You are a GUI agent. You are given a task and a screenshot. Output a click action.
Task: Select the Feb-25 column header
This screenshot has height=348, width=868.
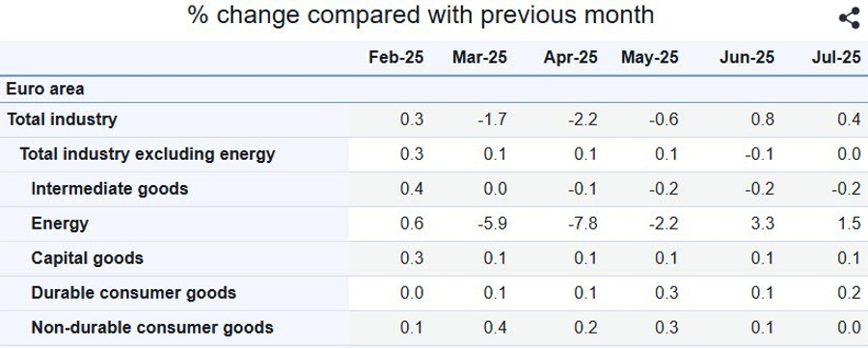click(x=395, y=58)
